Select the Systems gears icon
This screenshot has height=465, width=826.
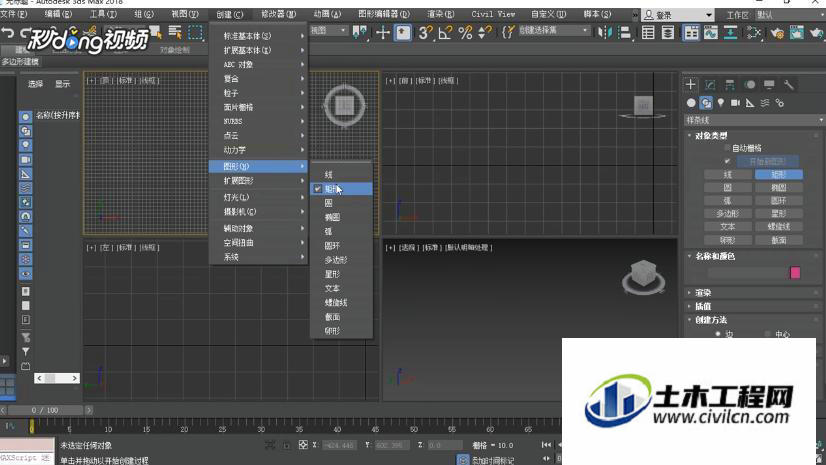[780, 103]
